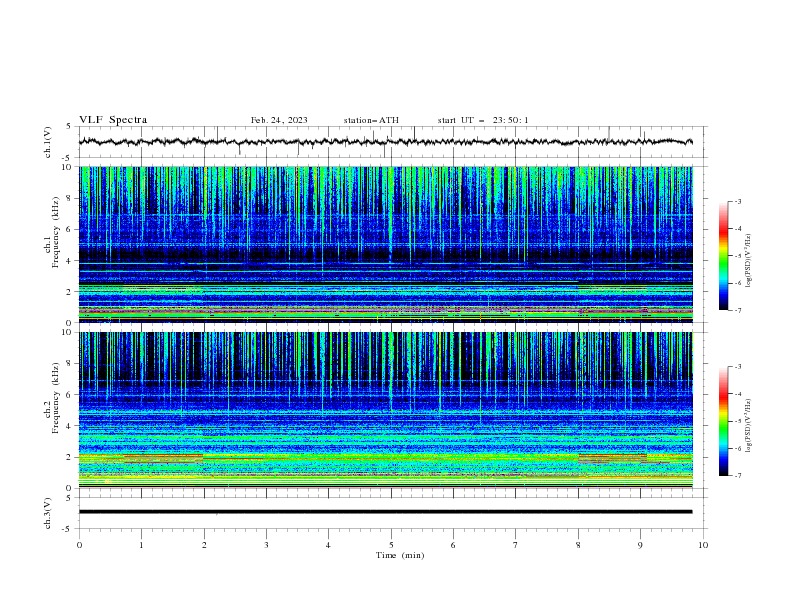The height and width of the screenshot is (612, 792).
Task: Click the 'VLF Spectra' title text
Action: (113, 120)
